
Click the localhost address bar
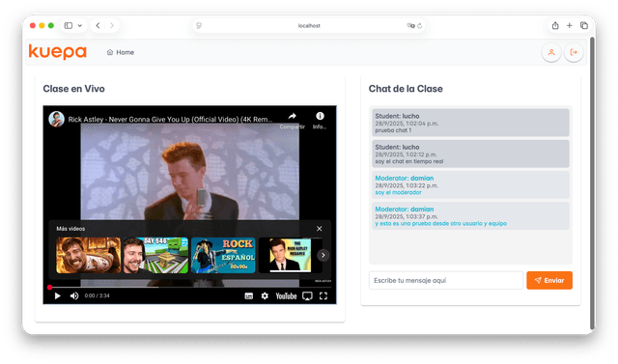309,26
